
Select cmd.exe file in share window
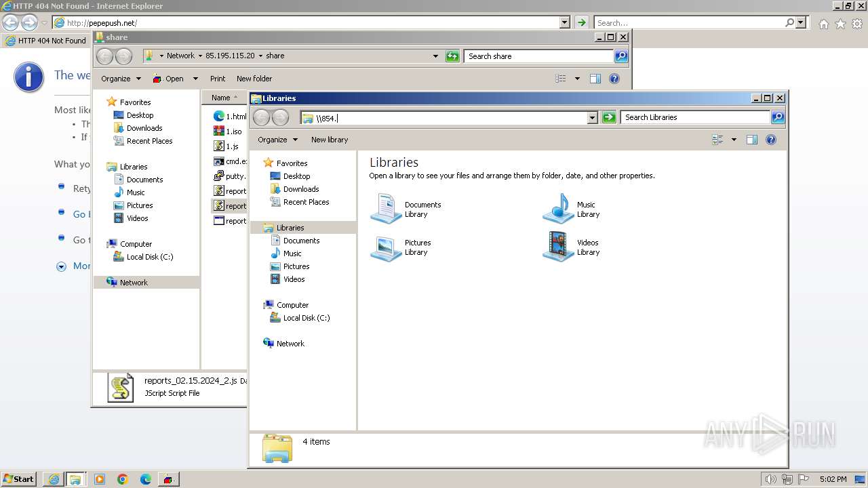click(x=230, y=161)
